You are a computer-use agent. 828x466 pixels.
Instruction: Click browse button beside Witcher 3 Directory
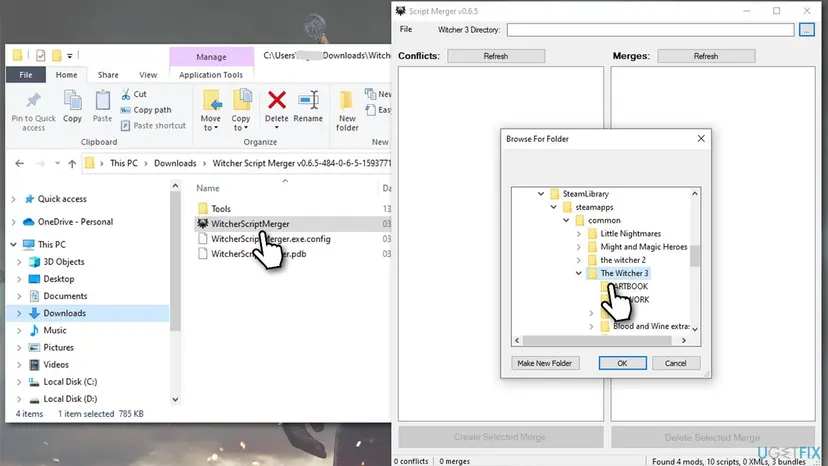click(806, 30)
